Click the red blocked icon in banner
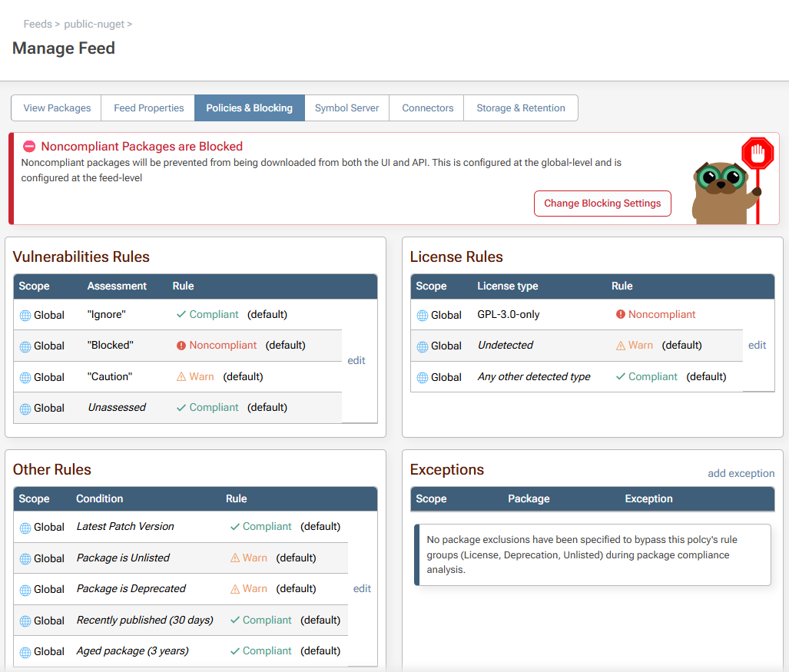 point(29,147)
